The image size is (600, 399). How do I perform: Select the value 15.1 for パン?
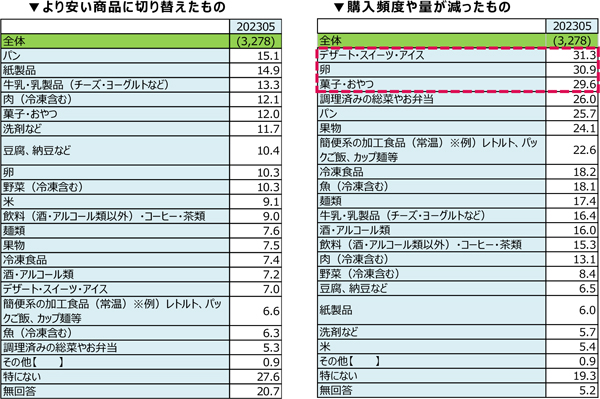tap(268, 56)
